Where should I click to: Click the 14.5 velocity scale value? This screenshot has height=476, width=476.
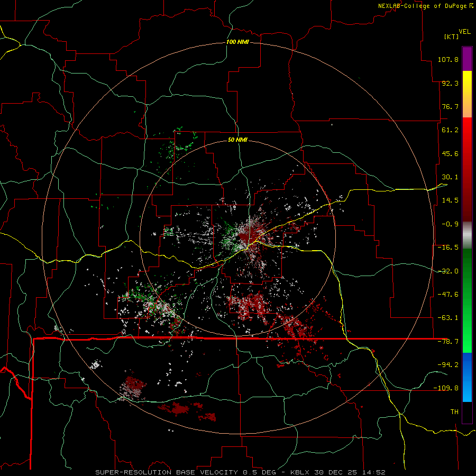click(x=450, y=200)
